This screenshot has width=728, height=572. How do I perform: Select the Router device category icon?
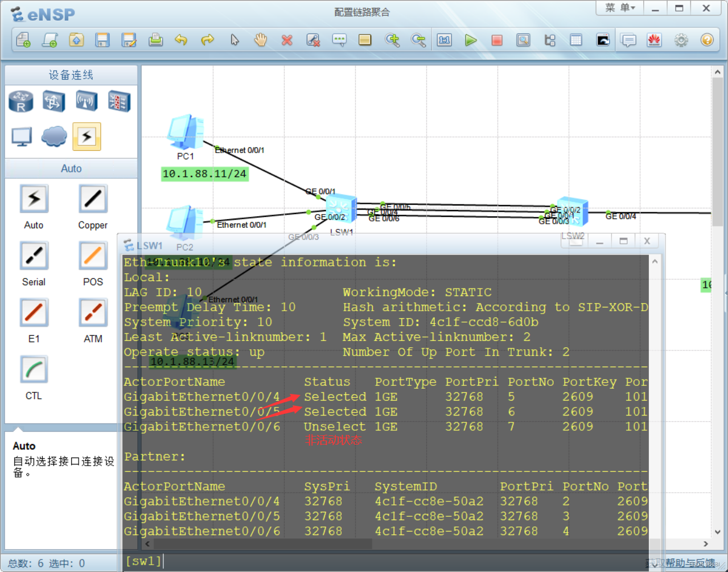click(x=21, y=101)
